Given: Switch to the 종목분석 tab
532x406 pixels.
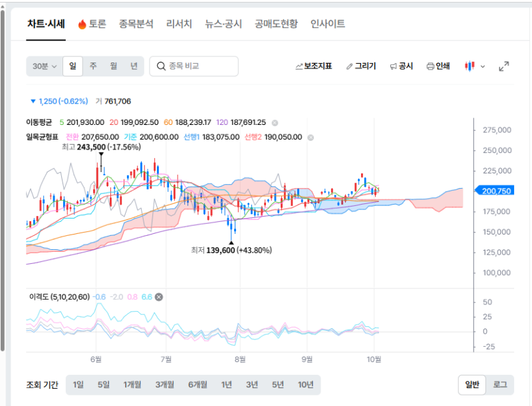Looking at the screenshot, I should (x=136, y=24).
